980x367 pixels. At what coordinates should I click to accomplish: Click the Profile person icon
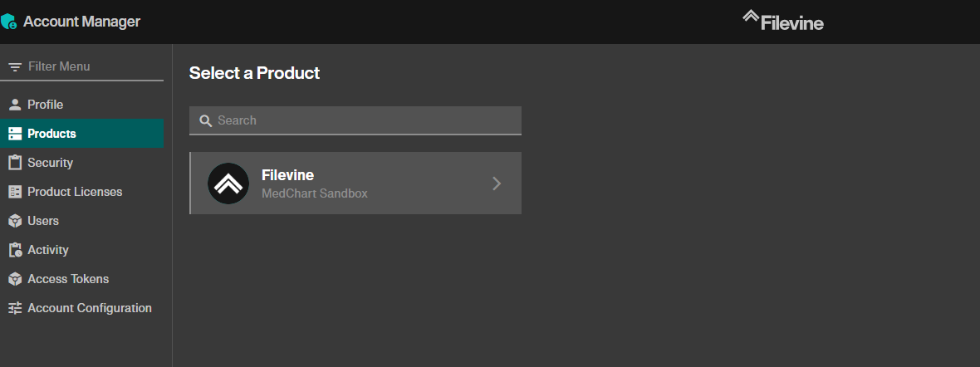click(15, 105)
